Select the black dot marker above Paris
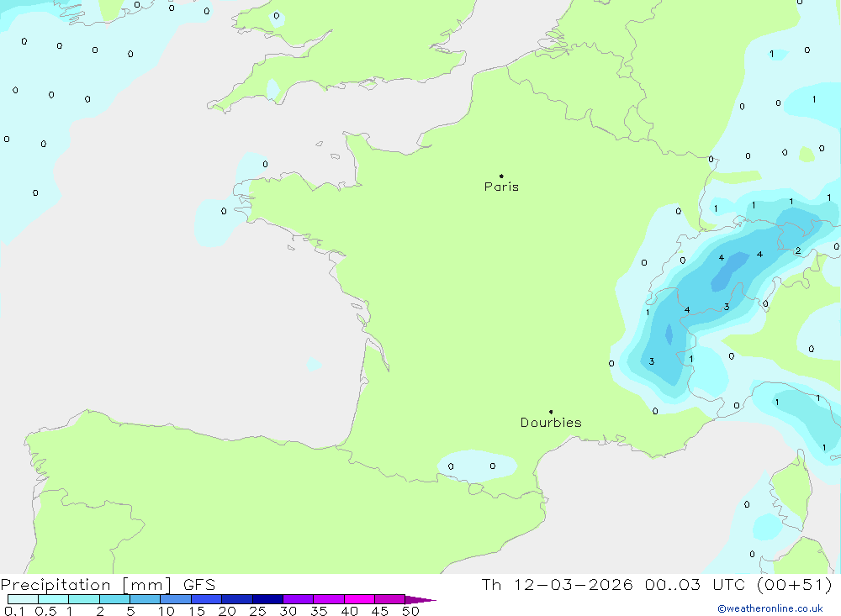This screenshot has width=841, height=616. pos(501,176)
